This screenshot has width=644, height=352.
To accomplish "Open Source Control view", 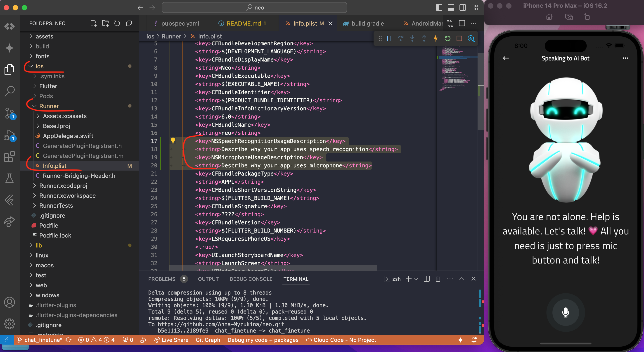I will pos(9,113).
